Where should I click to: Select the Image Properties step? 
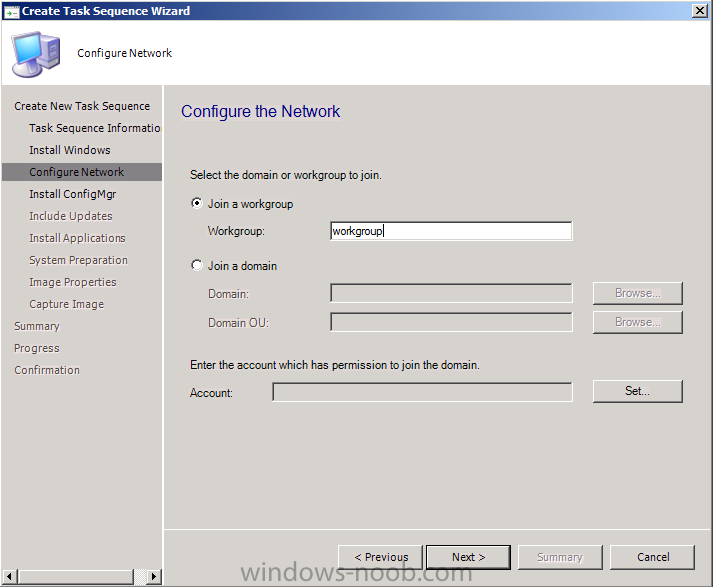pos(73,282)
